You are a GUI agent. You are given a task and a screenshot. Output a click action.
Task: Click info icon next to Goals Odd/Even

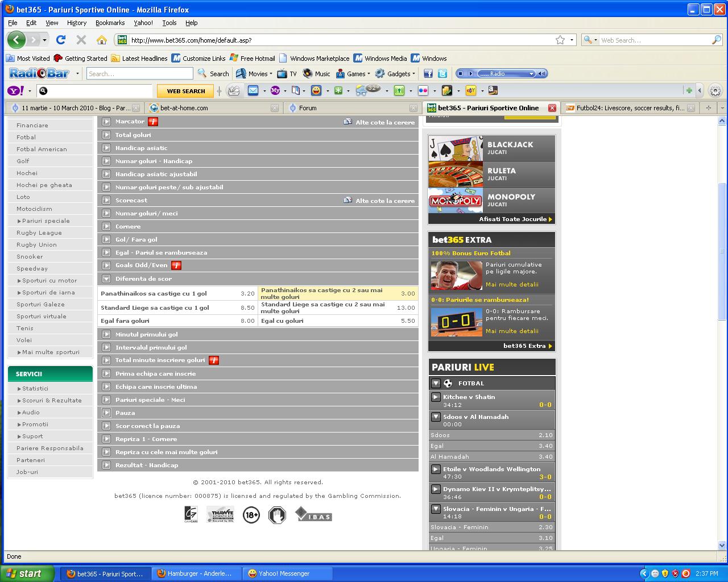coord(176,265)
